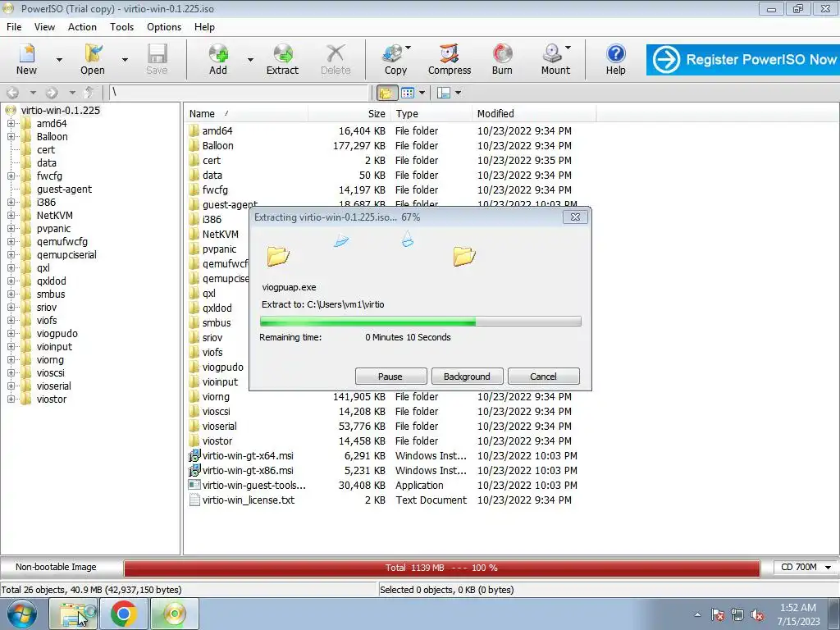Sort by the Modified column header

pos(534,113)
